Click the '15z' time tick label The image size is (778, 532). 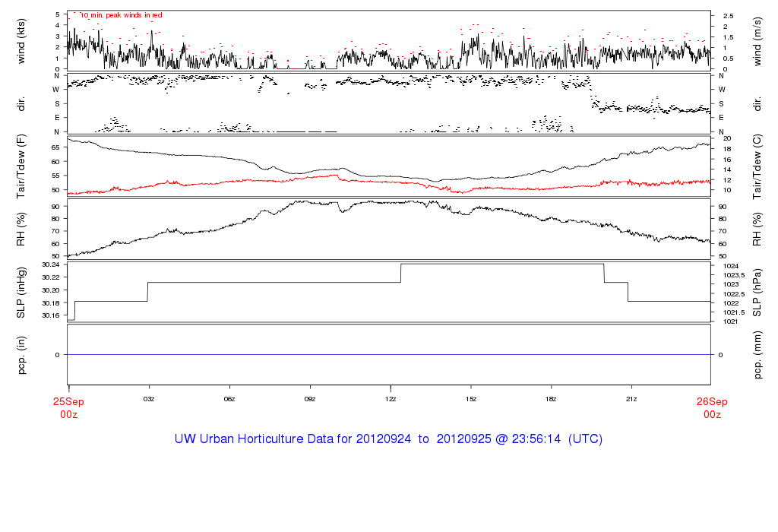tap(471, 399)
